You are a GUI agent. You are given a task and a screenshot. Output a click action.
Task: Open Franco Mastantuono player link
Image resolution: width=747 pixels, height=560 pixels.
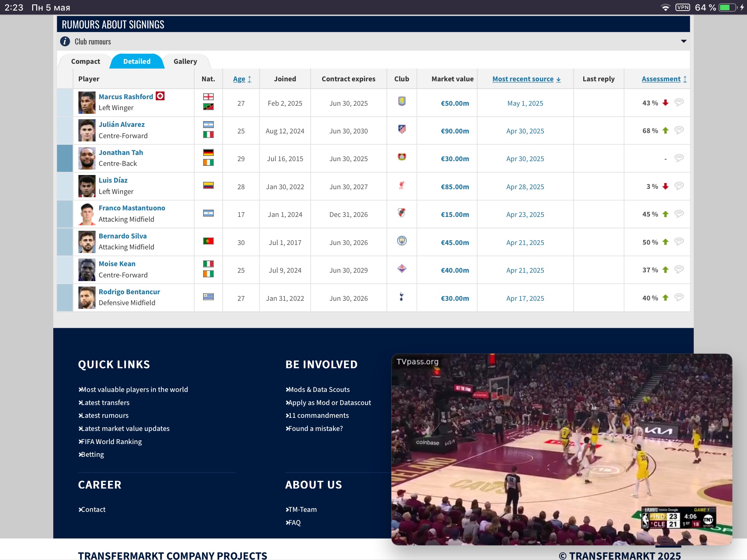tap(132, 208)
